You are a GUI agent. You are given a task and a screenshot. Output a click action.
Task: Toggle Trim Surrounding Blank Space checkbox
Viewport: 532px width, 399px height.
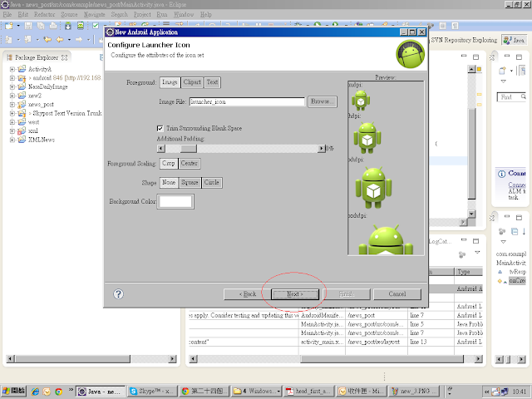coord(160,128)
